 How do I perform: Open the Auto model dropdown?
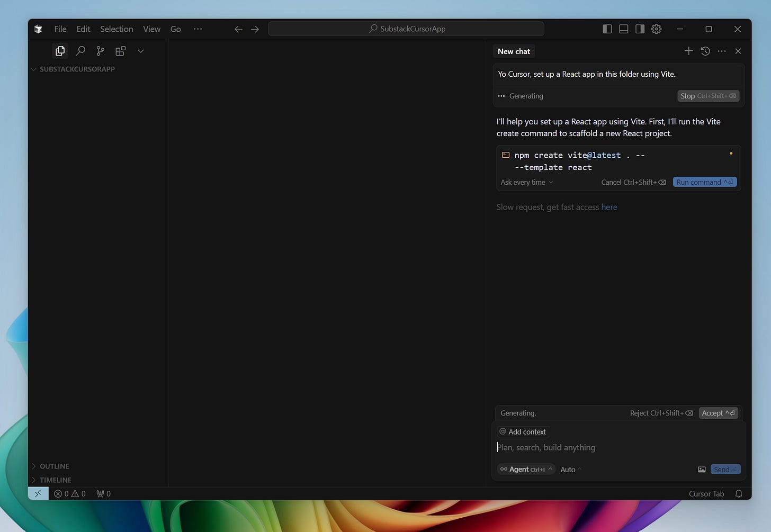coord(571,470)
